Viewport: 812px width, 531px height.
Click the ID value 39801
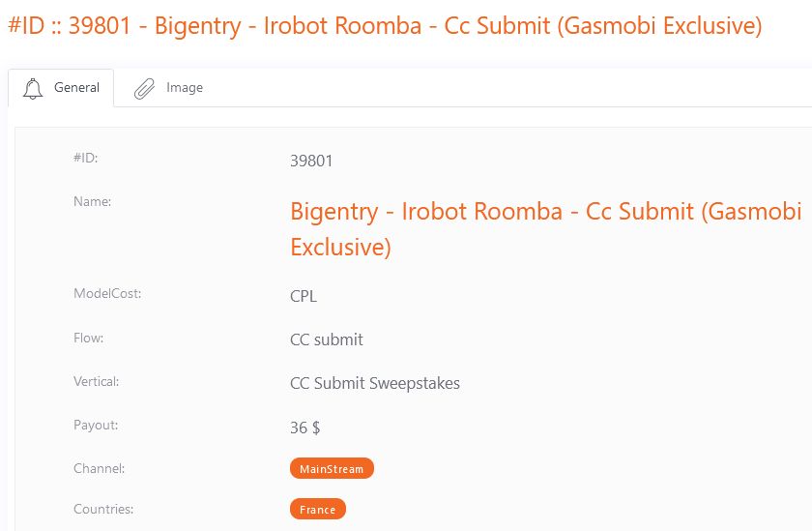click(311, 161)
